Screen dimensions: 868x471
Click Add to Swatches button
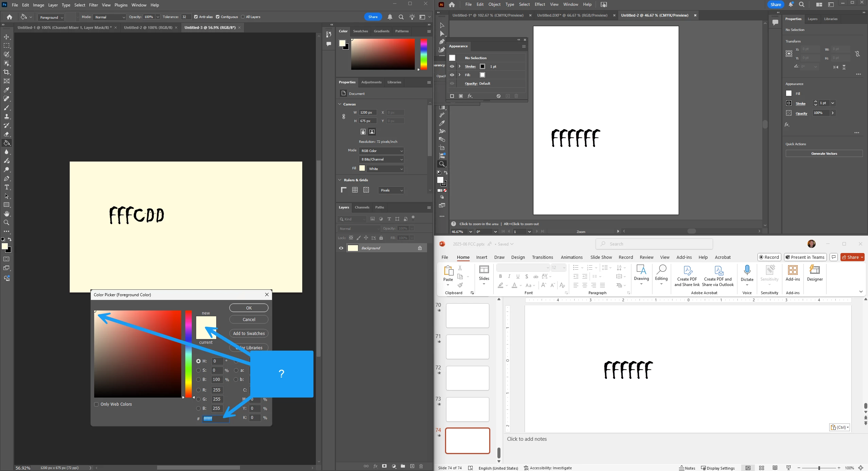point(249,334)
